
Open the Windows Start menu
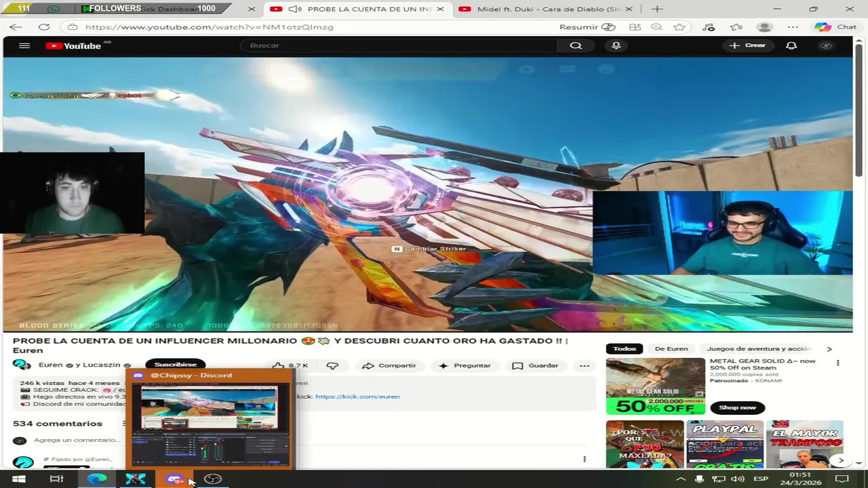point(18,479)
